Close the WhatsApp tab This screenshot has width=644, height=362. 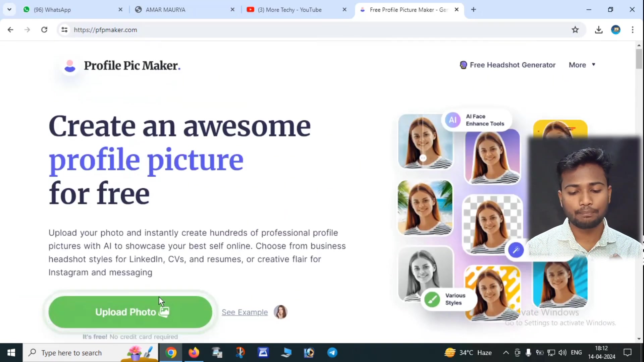pos(120,10)
